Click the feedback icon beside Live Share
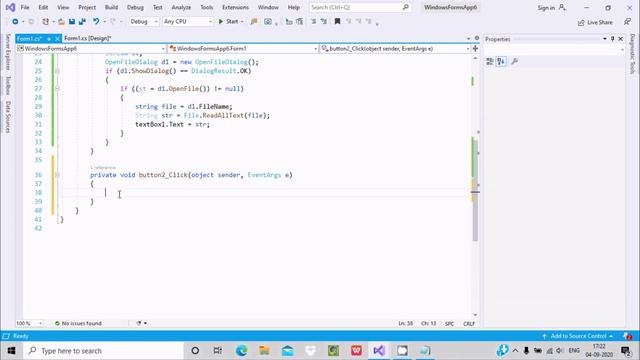Viewport: 640px width, 360px height. tap(627, 22)
